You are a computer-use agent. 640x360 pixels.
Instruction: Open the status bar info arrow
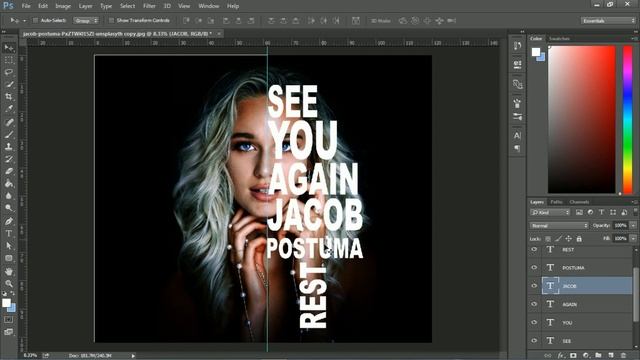tap(133, 356)
